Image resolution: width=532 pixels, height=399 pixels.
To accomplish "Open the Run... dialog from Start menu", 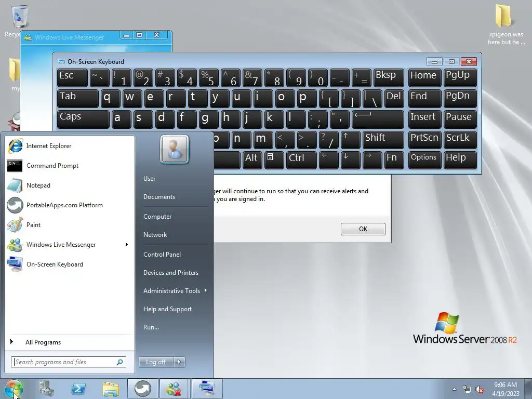I will pos(151,327).
